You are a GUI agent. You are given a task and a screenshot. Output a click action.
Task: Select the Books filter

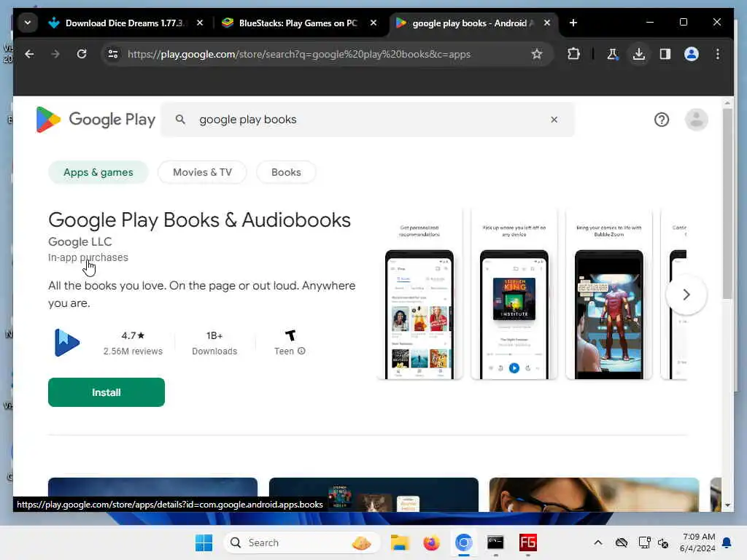[x=286, y=172]
